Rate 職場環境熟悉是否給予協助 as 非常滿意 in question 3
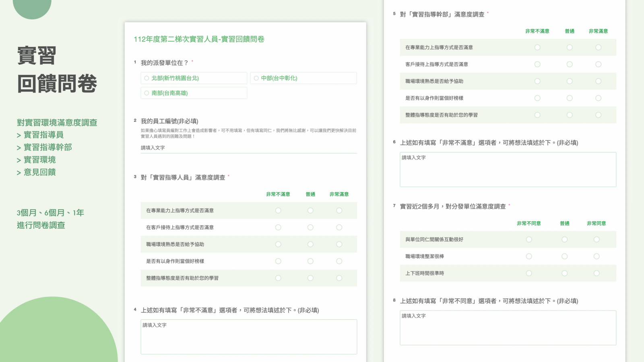The height and width of the screenshot is (362, 644). [339, 244]
